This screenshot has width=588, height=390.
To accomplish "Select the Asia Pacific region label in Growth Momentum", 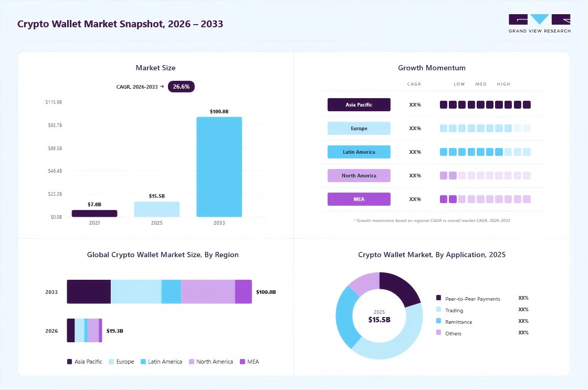I will tap(359, 104).
